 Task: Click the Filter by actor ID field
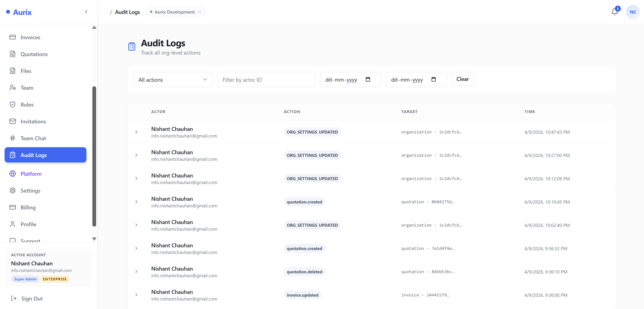(266, 80)
